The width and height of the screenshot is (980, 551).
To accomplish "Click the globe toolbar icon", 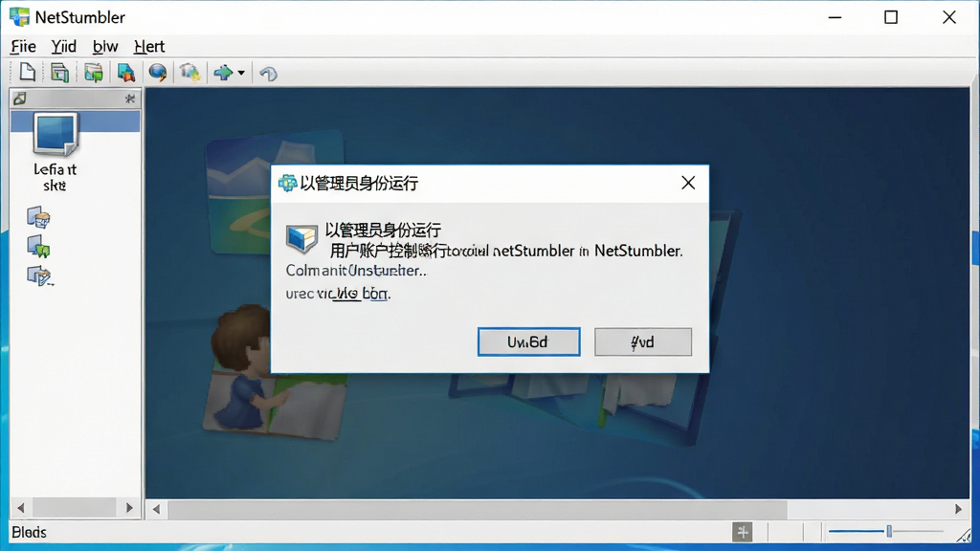I will [x=158, y=73].
